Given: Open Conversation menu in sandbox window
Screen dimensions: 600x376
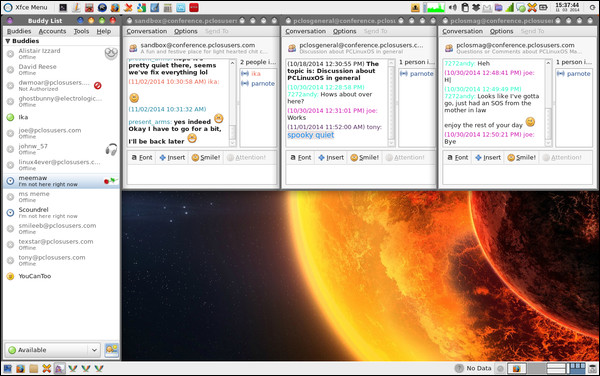Looking at the screenshot, I should (147, 31).
